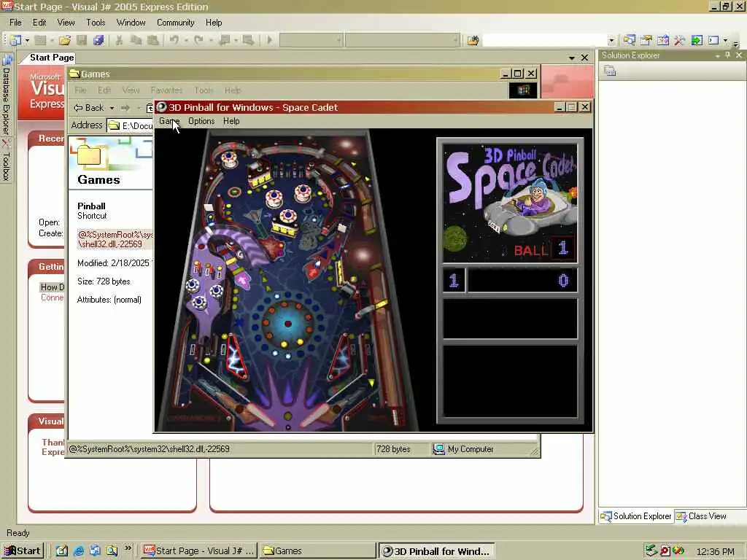This screenshot has height=560, width=747.
Task: Open the Properties Window toolbar icon
Action: (646, 41)
